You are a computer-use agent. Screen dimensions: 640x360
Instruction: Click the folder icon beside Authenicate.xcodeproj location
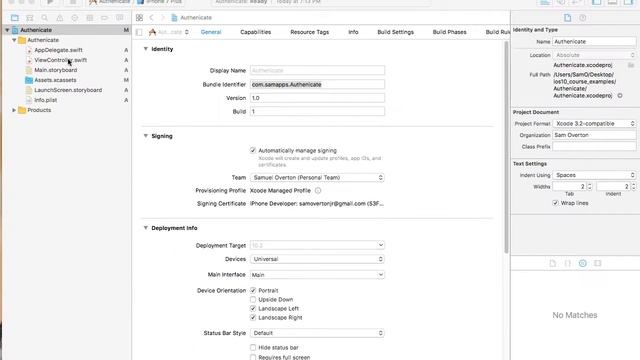click(631, 65)
